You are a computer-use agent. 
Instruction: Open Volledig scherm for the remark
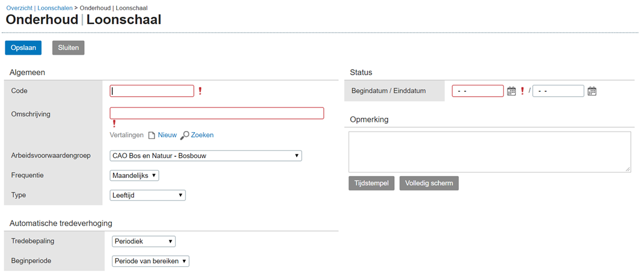coord(429,183)
